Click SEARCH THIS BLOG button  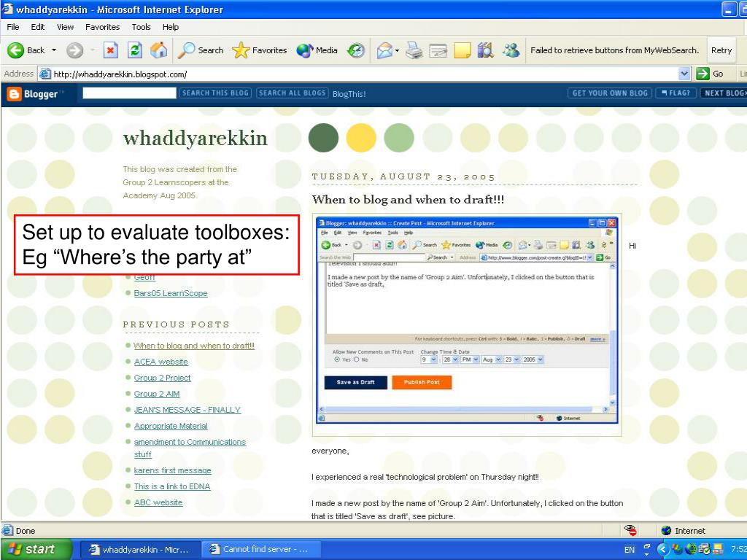point(216,93)
